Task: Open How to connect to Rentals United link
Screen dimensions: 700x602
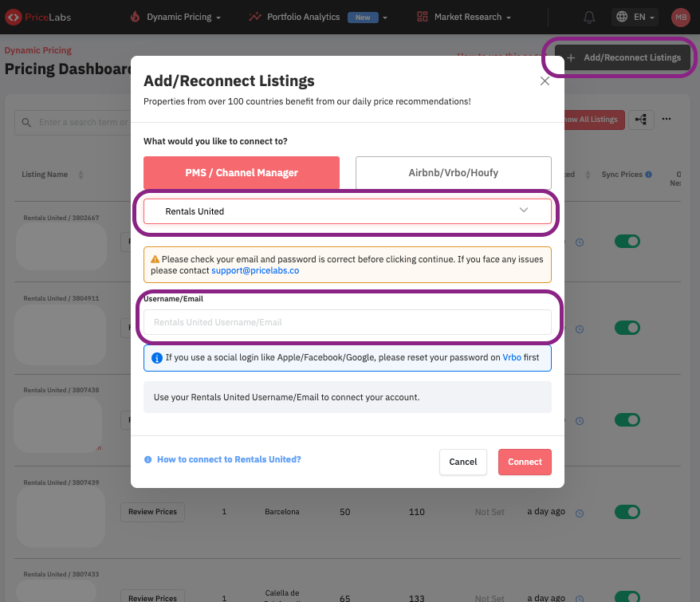Action: pyautogui.click(x=228, y=459)
